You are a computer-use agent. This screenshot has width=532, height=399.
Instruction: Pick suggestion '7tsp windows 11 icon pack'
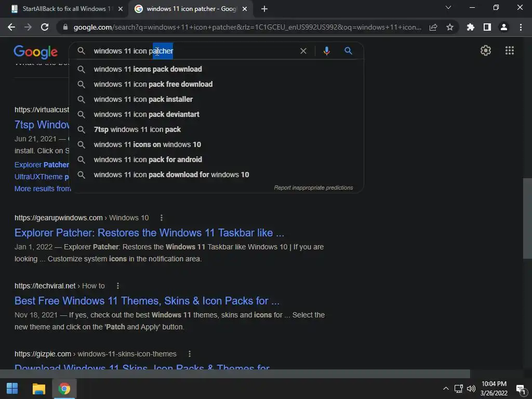pos(217,129)
